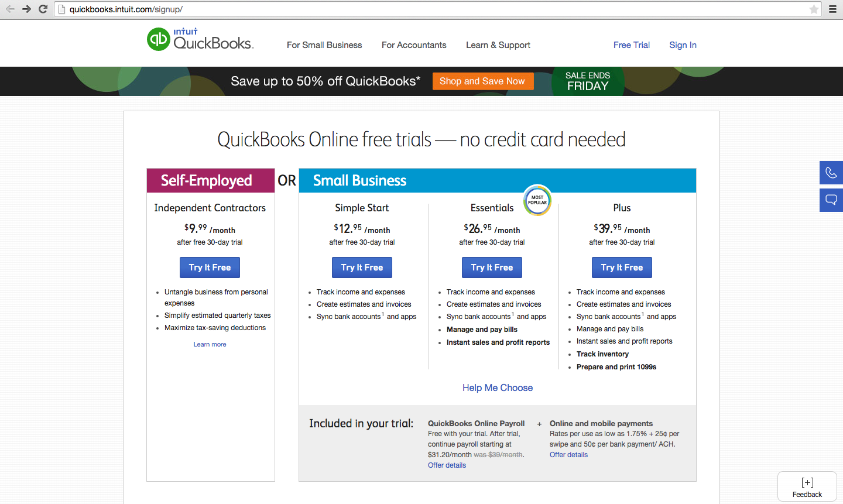Click Try It Free for Plus
The width and height of the screenshot is (843, 504).
622,268
